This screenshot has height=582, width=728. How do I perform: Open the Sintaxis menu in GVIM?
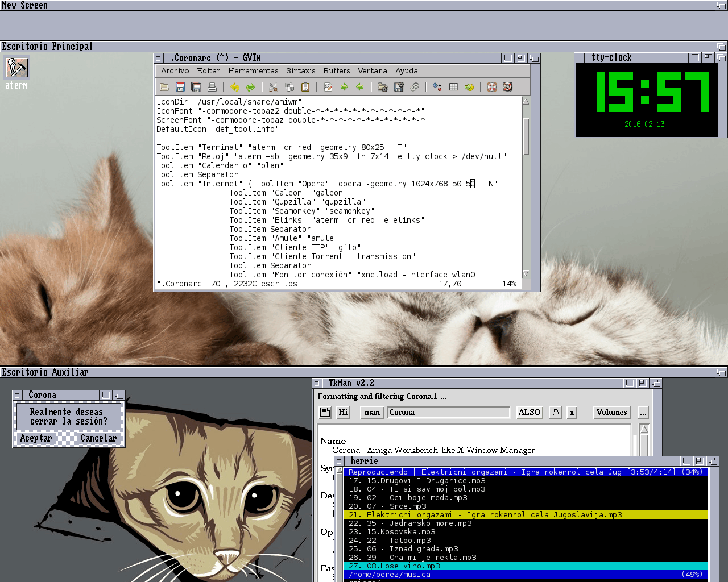pos(300,71)
